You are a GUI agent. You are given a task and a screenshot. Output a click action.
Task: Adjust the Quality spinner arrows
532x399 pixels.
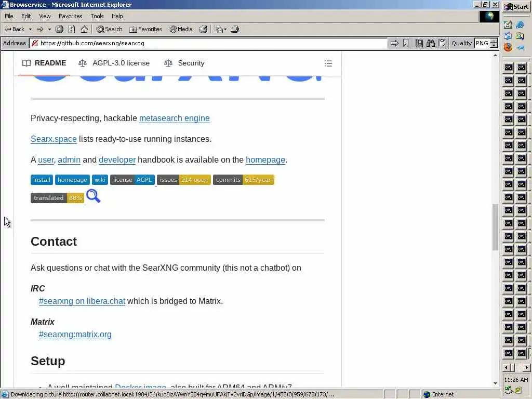[495, 43]
